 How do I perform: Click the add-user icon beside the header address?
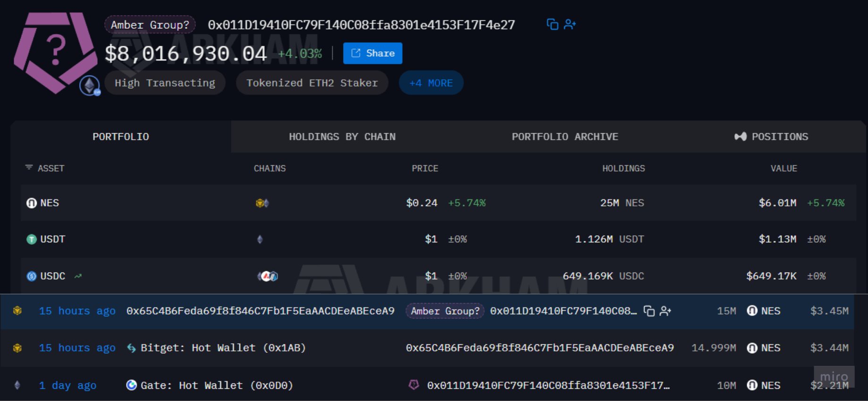tap(570, 24)
